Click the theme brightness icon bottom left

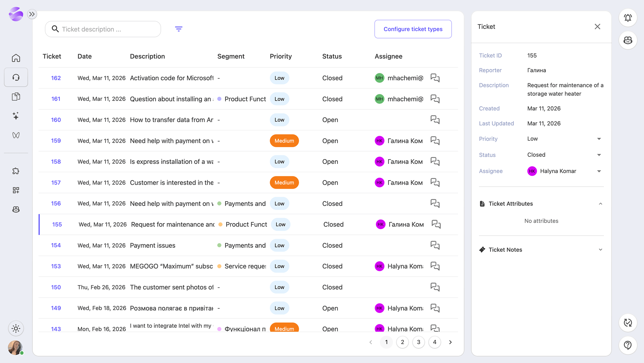coord(16,328)
